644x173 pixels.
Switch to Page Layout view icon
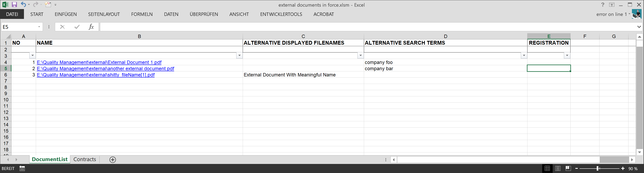(558, 169)
